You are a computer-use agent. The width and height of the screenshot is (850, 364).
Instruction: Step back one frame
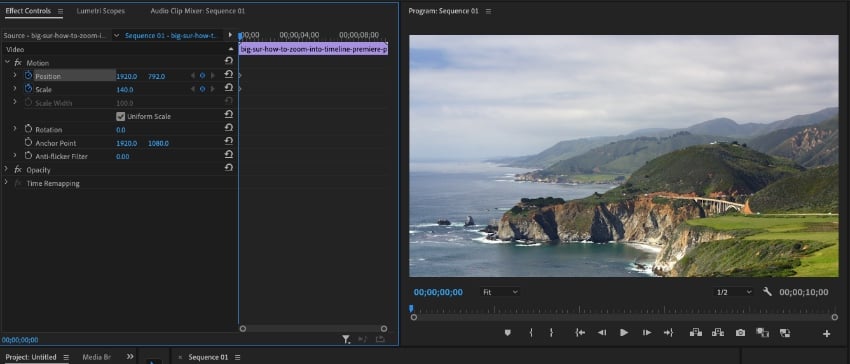click(x=602, y=333)
